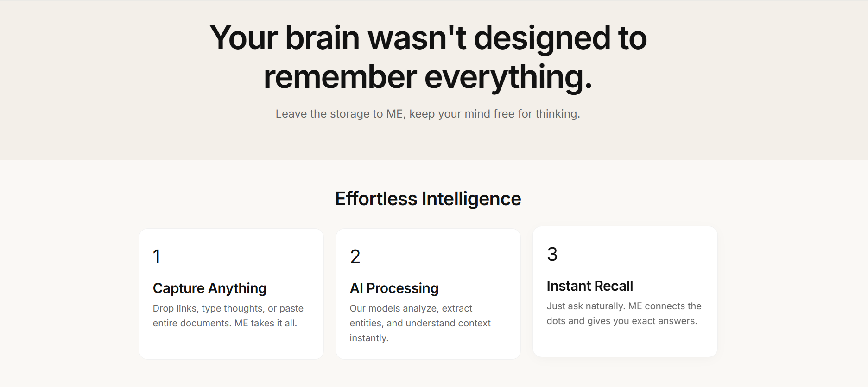This screenshot has height=387, width=868.
Task: Click the number 1 step marker
Action: 157,256
